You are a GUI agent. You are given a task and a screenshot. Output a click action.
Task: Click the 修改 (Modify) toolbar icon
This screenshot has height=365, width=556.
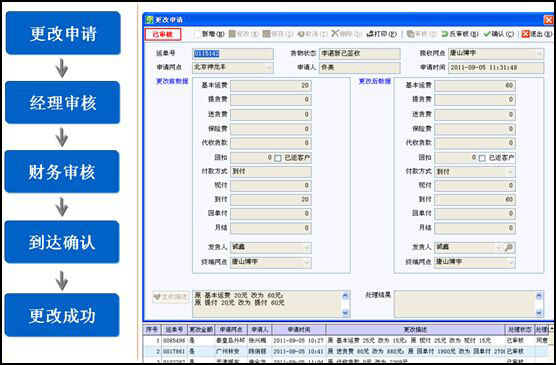click(x=232, y=34)
